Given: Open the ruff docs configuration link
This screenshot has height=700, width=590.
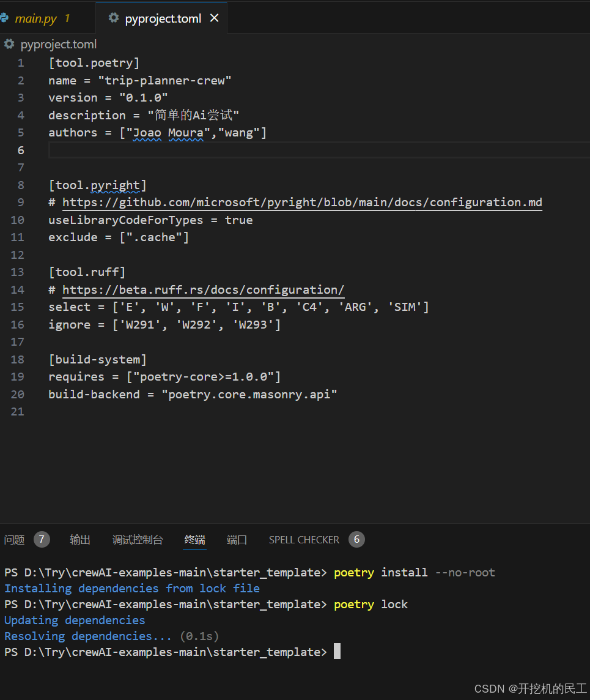Looking at the screenshot, I should 202,289.
